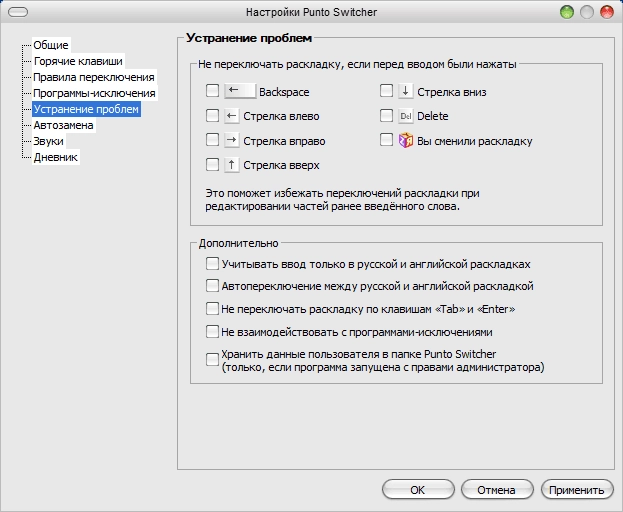Screen dimensions: 623x512
Task: Open the Дневник settings section
Action: 56,157
